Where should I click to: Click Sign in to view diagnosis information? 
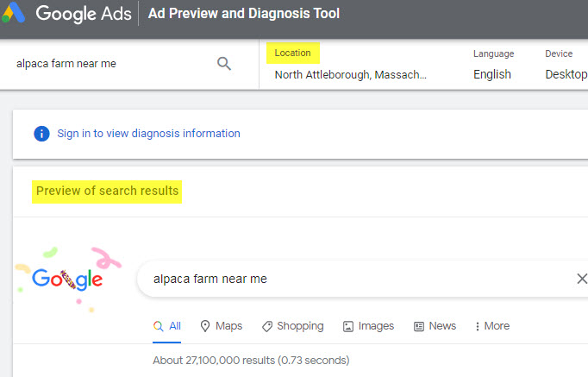click(x=148, y=134)
